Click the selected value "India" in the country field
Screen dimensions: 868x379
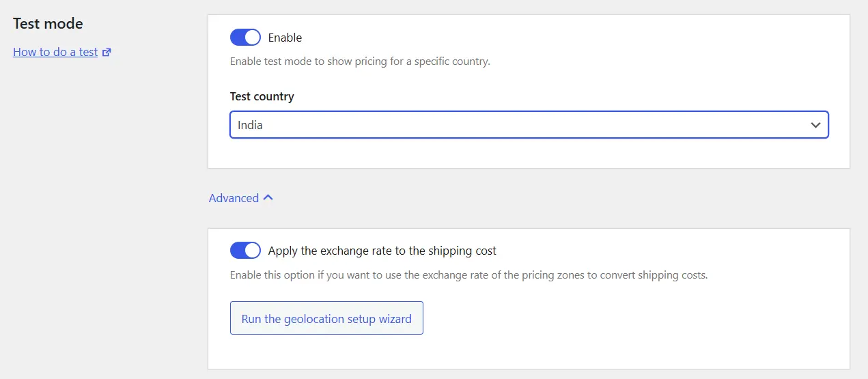point(250,125)
